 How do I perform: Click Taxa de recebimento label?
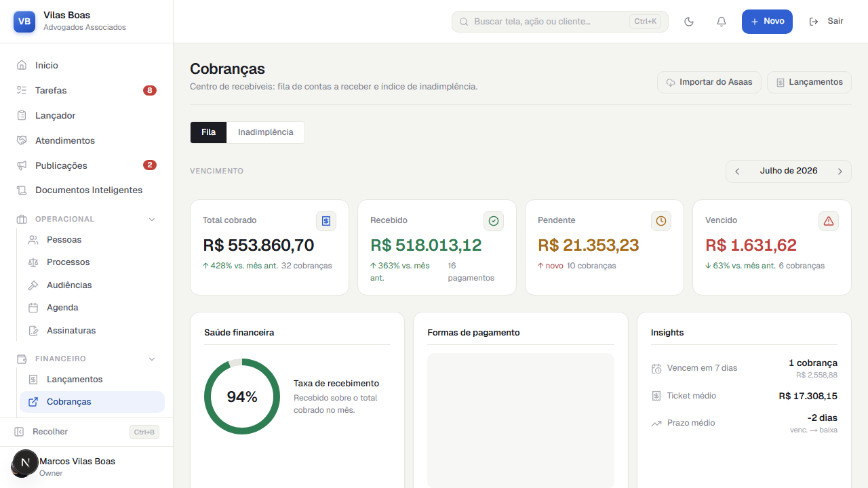336,384
